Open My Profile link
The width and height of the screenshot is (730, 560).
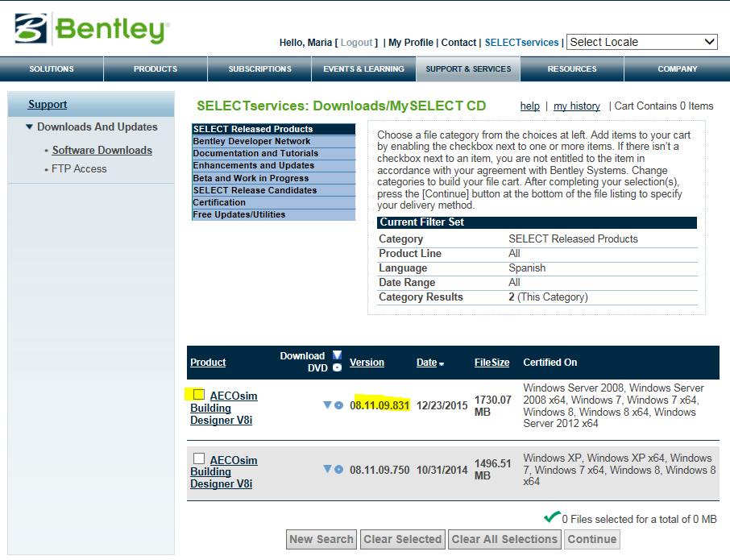pos(411,43)
